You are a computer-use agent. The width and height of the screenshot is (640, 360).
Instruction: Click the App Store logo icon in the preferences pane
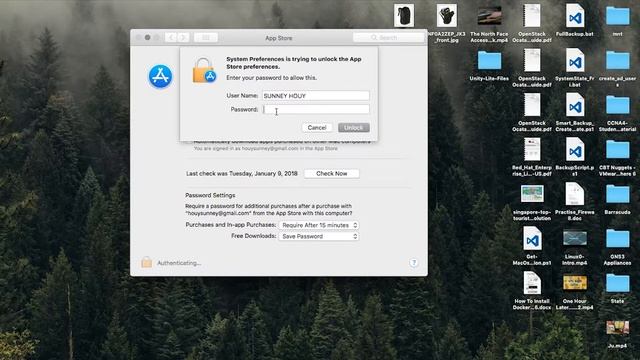pyautogui.click(x=160, y=76)
